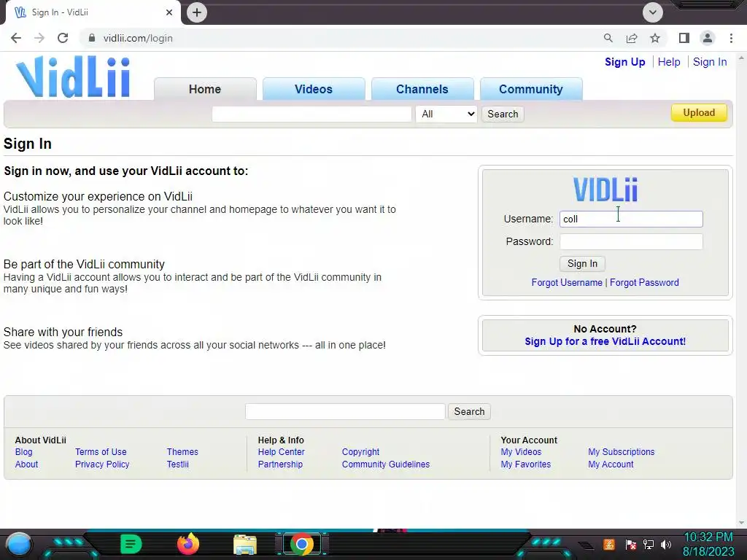Switch to the Home tab

[x=205, y=89]
